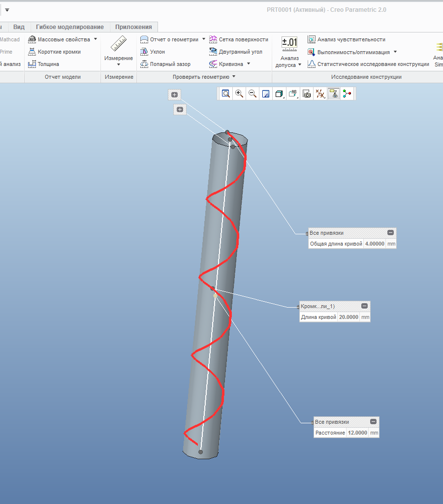Expand the lower collapsed measurement panel

[x=180, y=110]
